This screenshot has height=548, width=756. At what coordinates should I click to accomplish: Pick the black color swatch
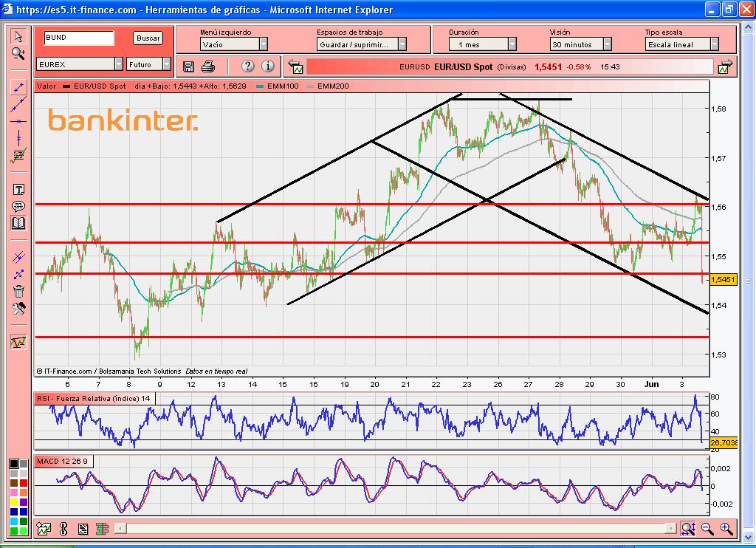point(14,464)
